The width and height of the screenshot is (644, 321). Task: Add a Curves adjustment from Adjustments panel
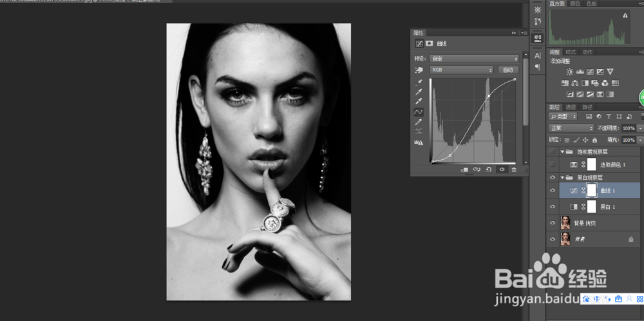pyautogui.click(x=590, y=72)
